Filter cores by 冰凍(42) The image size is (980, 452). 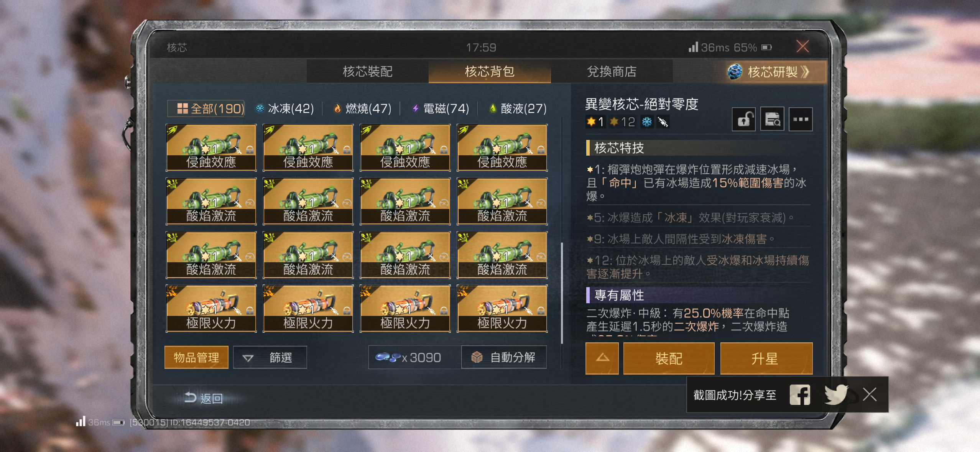click(284, 109)
